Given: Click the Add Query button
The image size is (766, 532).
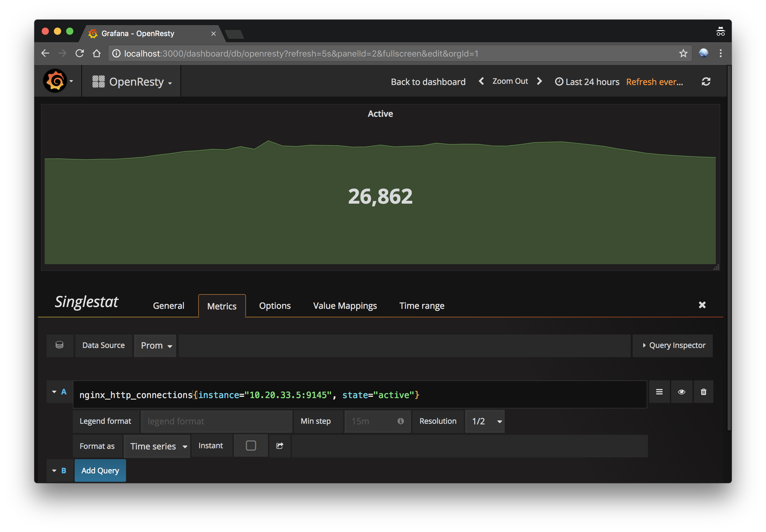Looking at the screenshot, I should tap(100, 470).
